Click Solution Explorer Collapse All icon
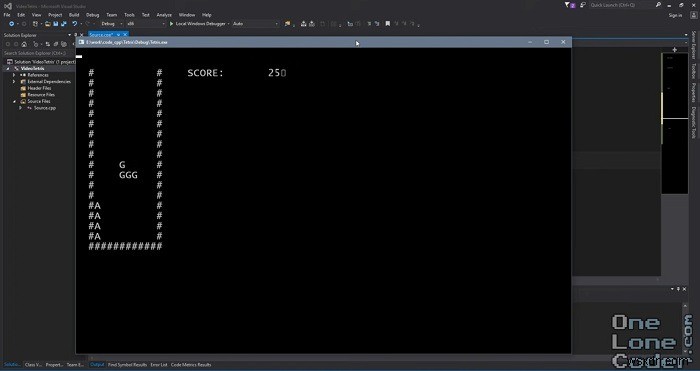Screen dimensions: 700x371 56,44
